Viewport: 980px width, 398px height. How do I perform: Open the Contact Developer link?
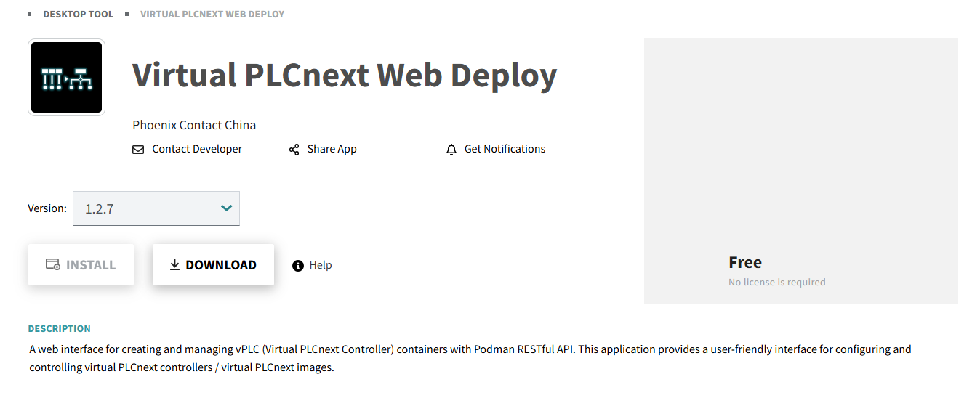(x=197, y=149)
